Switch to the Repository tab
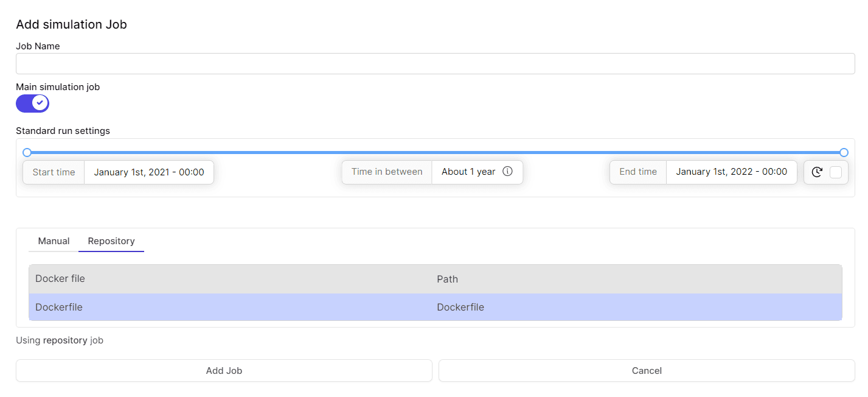 111,241
